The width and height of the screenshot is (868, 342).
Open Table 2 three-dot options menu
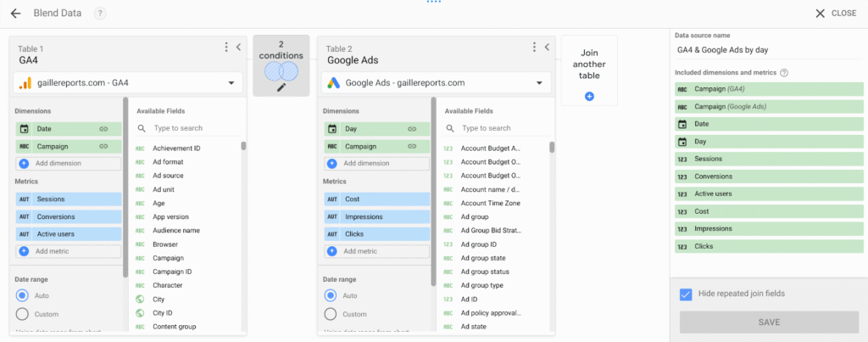click(535, 48)
